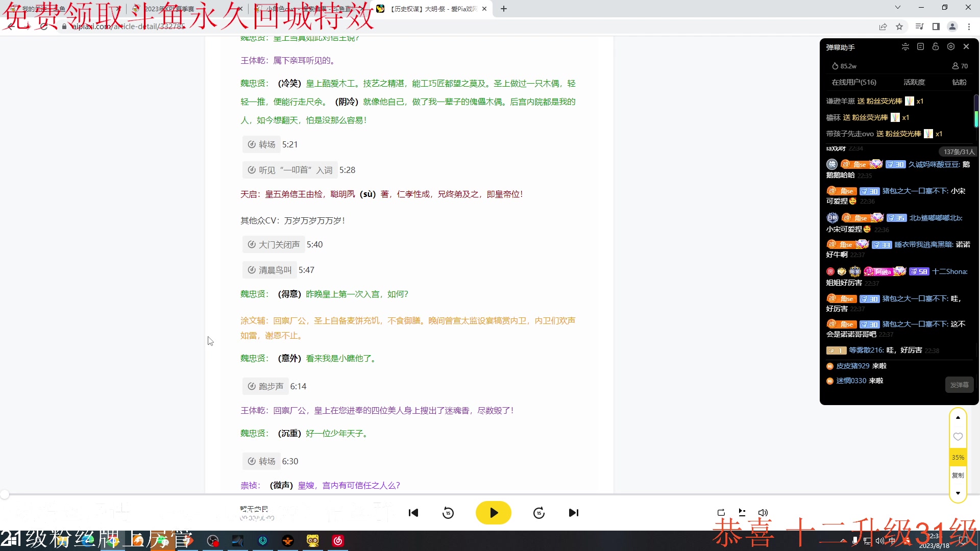
Task: Click the flame icon next to 85.2w
Action: tap(836, 66)
